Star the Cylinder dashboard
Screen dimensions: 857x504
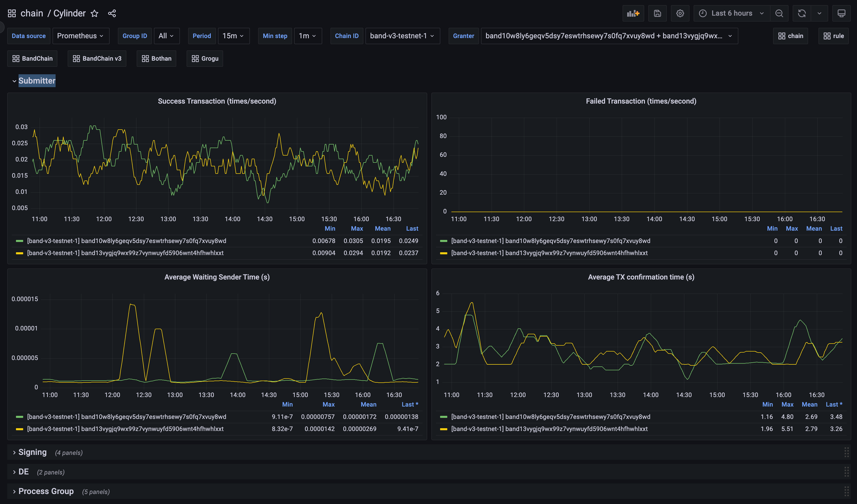pos(94,13)
